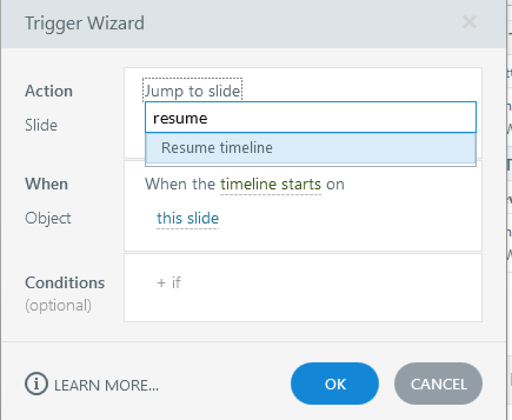Add a condition with "+ if"
Screen dimensions: 512x420
[x=169, y=282]
